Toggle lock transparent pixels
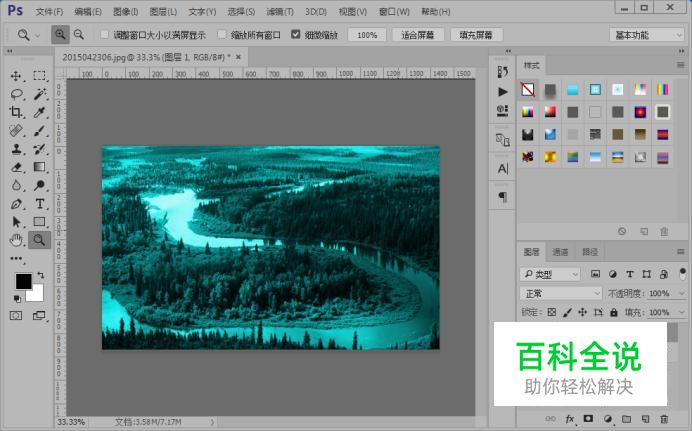This screenshot has width=692, height=431. [552, 312]
